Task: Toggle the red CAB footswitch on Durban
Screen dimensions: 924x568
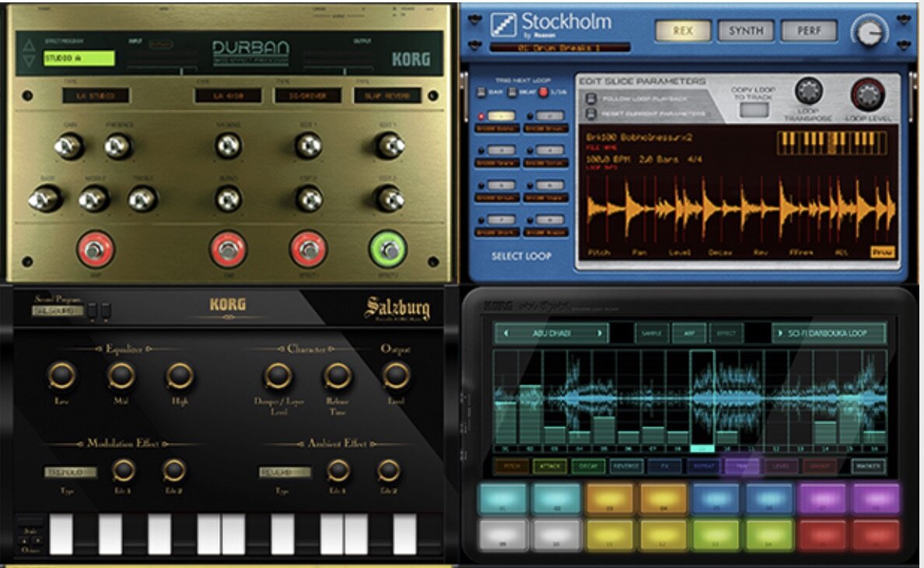Action: [228, 250]
